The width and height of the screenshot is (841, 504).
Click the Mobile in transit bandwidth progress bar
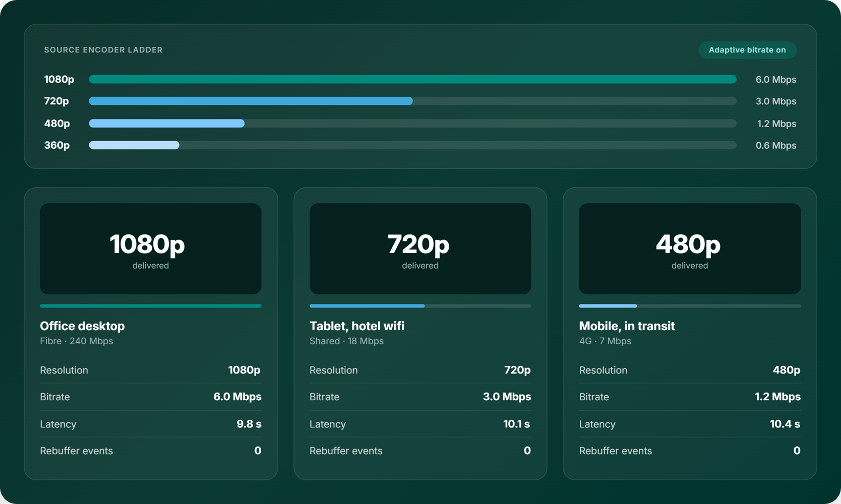coord(690,306)
